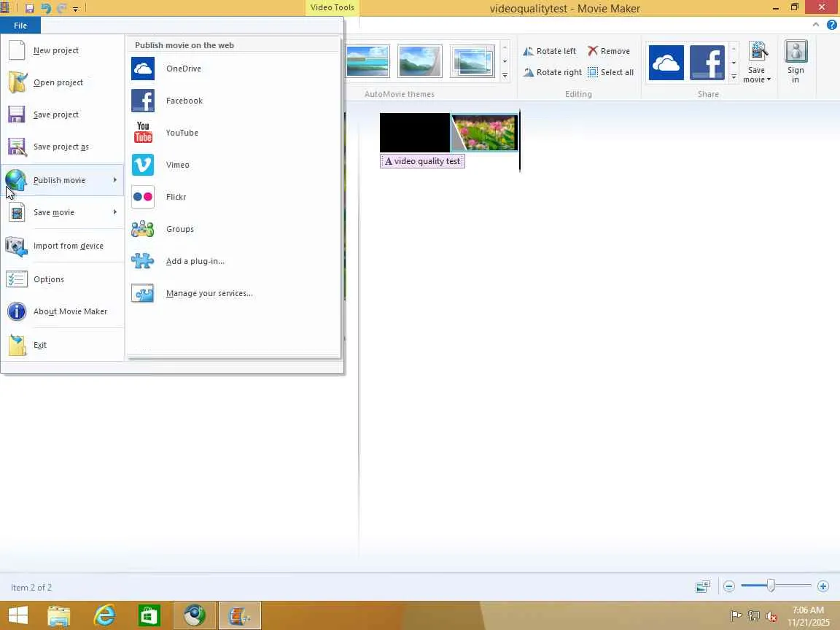Image resolution: width=840 pixels, height=630 pixels.
Task: Open the Windows Start button
Action: click(18, 615)
